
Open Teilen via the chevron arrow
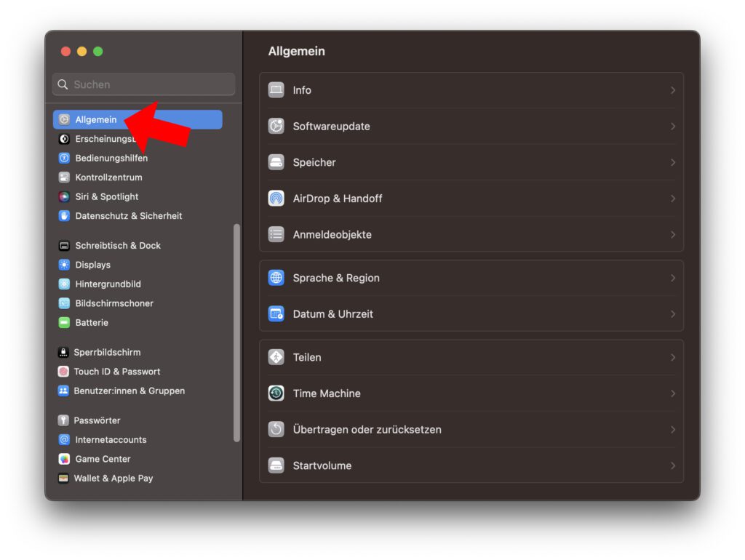(x=673, y=357)
